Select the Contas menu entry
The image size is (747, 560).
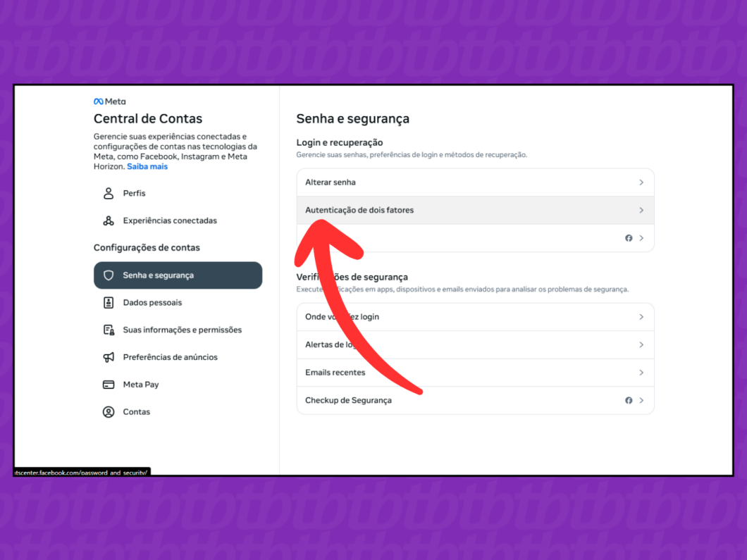(137, 412)
